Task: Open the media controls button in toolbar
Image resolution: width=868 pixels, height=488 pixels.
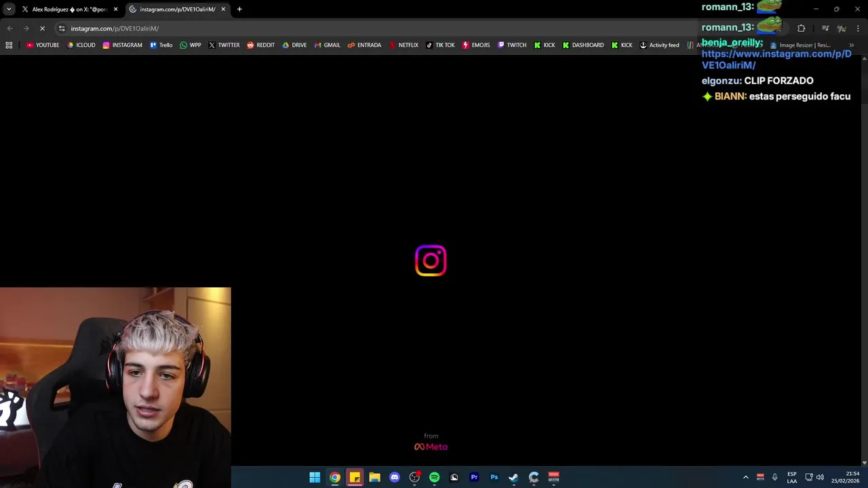Action: pyautogui.click(x=825, y=28)
